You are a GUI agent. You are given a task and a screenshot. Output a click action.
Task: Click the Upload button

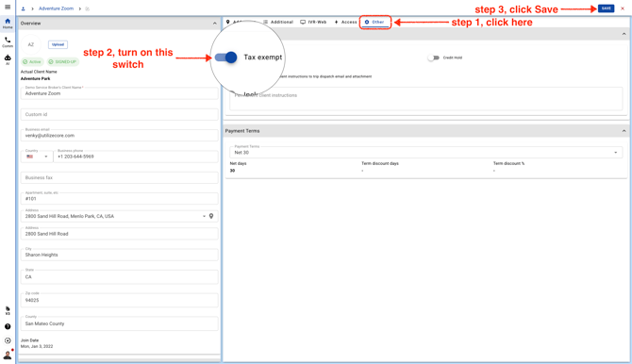(x=58, y=44)
